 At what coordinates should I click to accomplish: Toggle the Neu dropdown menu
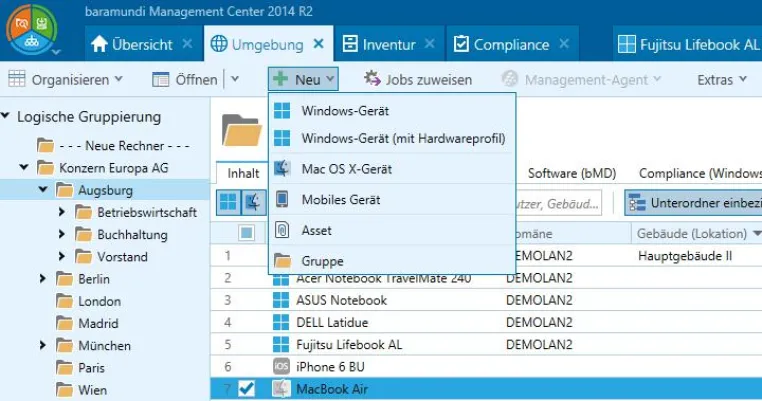pos(303,79)
